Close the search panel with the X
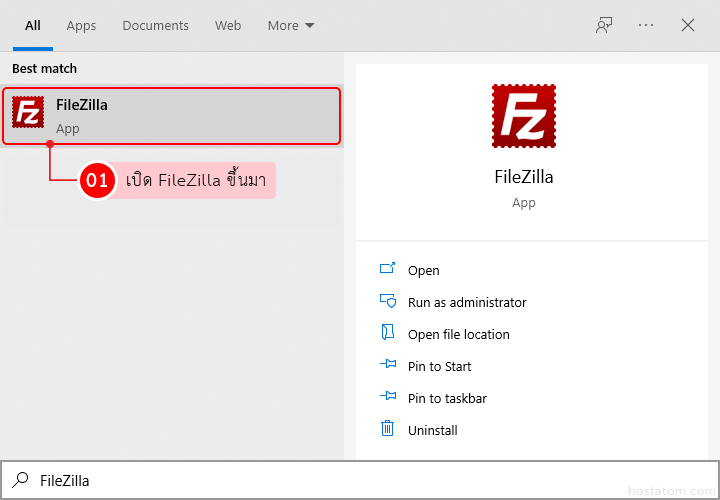 tap(688, 25)
